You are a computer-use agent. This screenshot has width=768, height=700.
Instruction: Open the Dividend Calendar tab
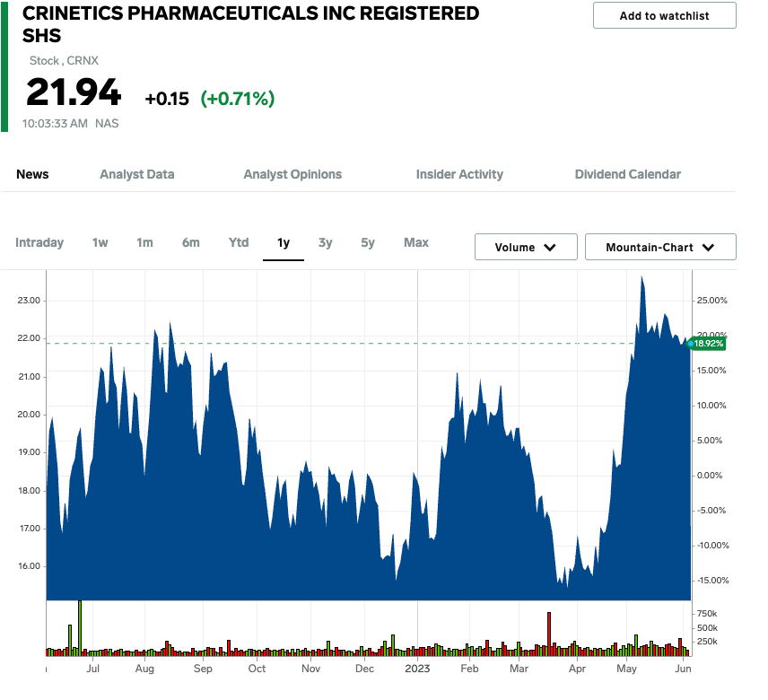pyautogui.click(x=628, y=174)
